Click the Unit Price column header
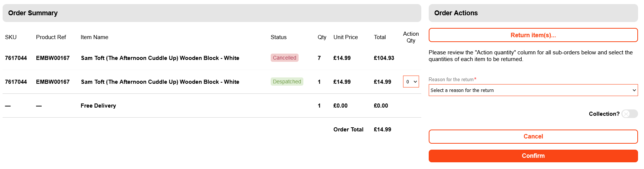This screenshot has width=644, height=169. point(345,37)
